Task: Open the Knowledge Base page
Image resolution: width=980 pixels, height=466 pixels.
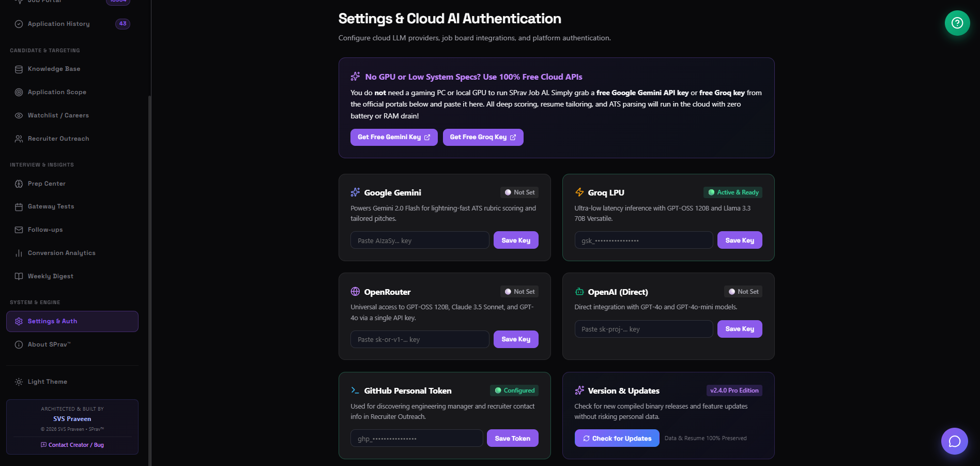Action: tap(72, 69)
